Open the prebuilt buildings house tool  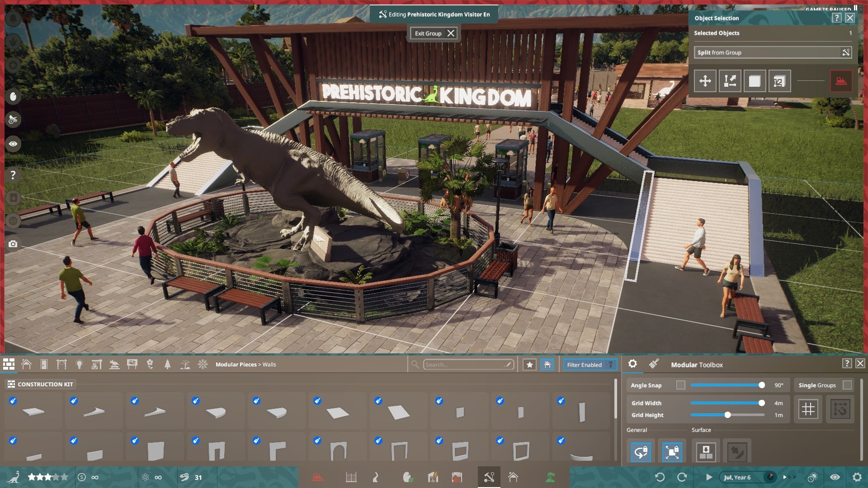point(513,477)
